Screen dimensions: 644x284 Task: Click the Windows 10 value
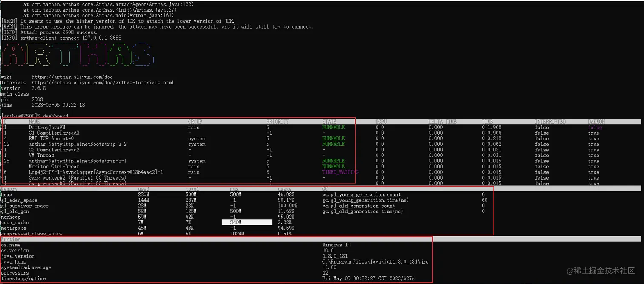(336, 245)
